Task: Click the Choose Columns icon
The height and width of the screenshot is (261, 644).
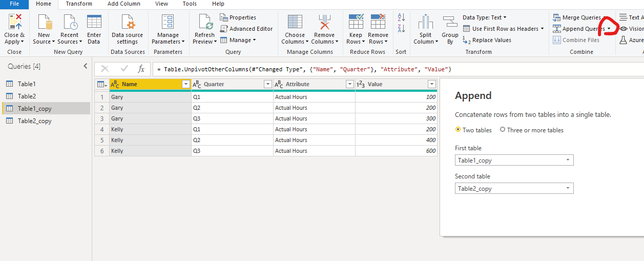Action: click(295, 22)
